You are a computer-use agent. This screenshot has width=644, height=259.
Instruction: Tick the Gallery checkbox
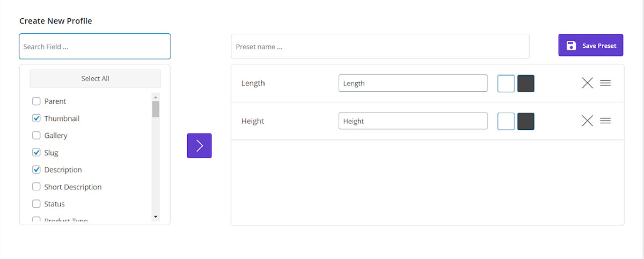click(36, 136)
